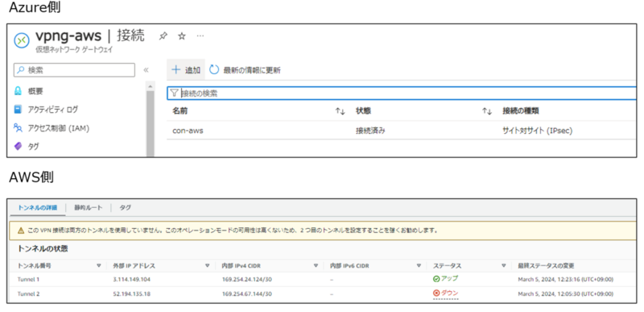Sort by ステータス column arrow
This screenshot has width=644, height=312.
504,265
